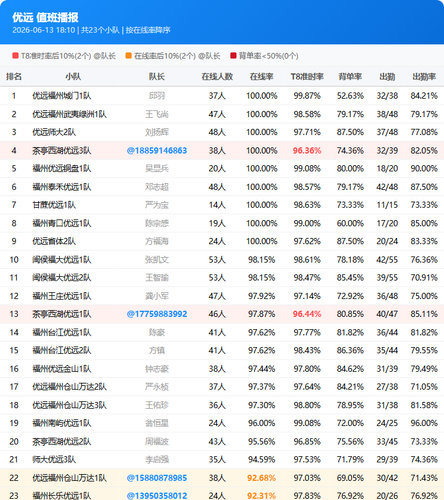Click attendance value 38/48
Viewport: 444px width, 500px height.
387,114
